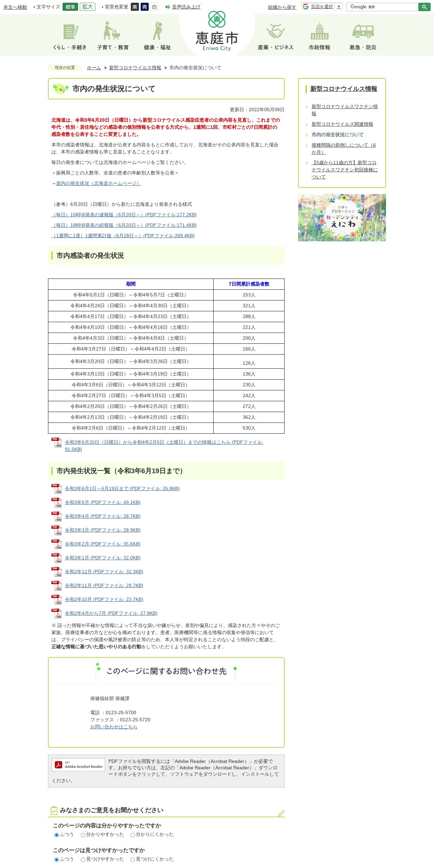Viewport: 434px width, 868px height.
Task: Click the speaker icon for 音声読み上げ
Action: [167, 7]
